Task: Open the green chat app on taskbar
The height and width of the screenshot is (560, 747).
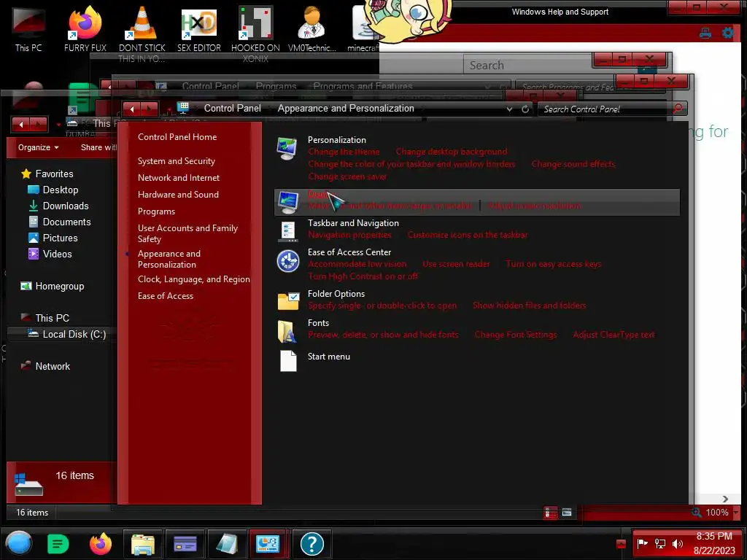Action: (x=58, y=544)
